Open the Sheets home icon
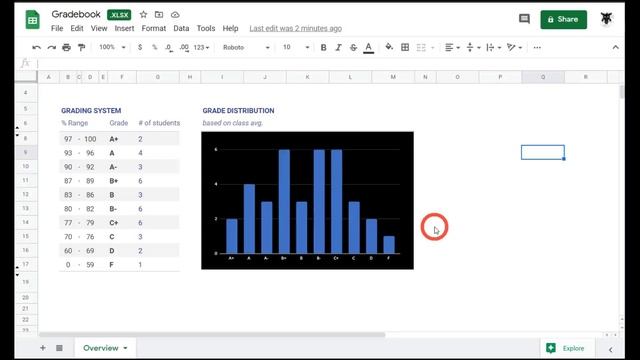 coord(33,20)
